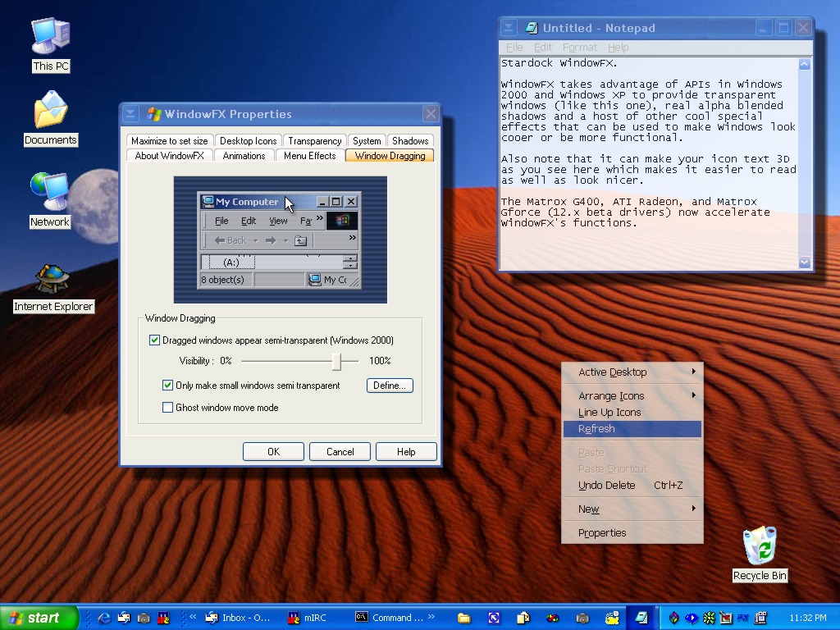Click the blue arrows icon on the taskbar
Screen dimensions: 840x630
(494, 618)
